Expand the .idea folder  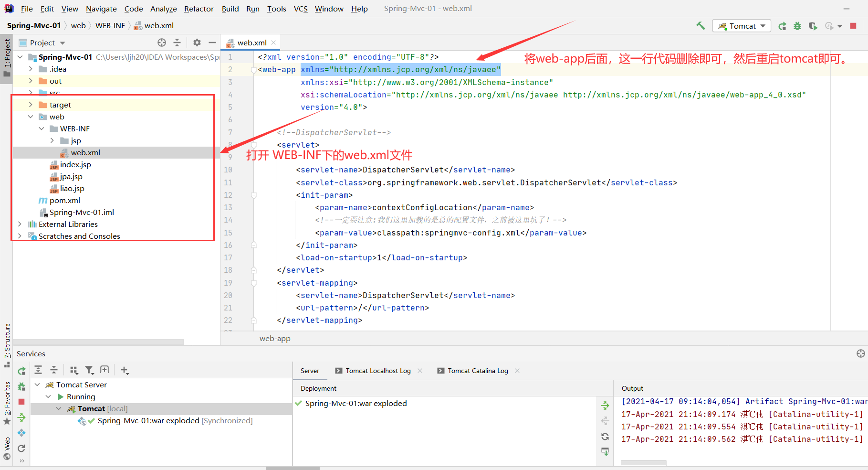(31, 69)
